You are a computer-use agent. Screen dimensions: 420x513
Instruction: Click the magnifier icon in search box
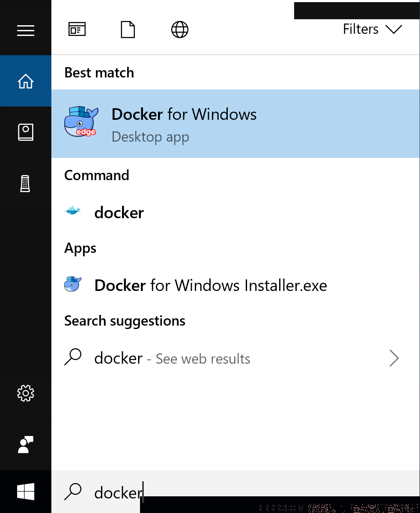pyautogui.click(x=73, y=492)
